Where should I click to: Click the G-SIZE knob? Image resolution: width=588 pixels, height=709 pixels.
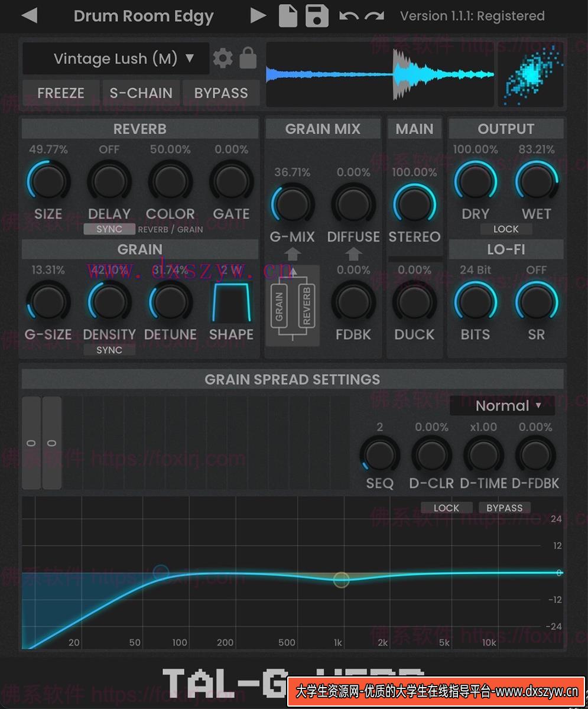coord(48,302)
